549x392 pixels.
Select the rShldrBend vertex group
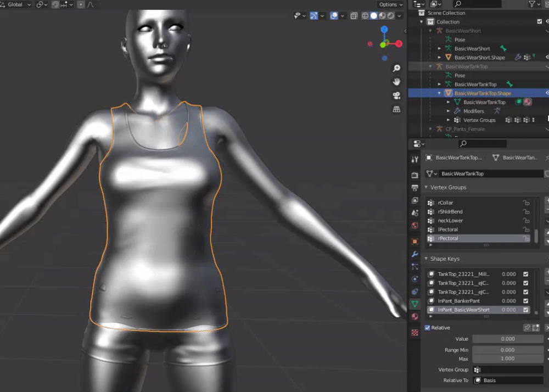[x=478, y=212]
